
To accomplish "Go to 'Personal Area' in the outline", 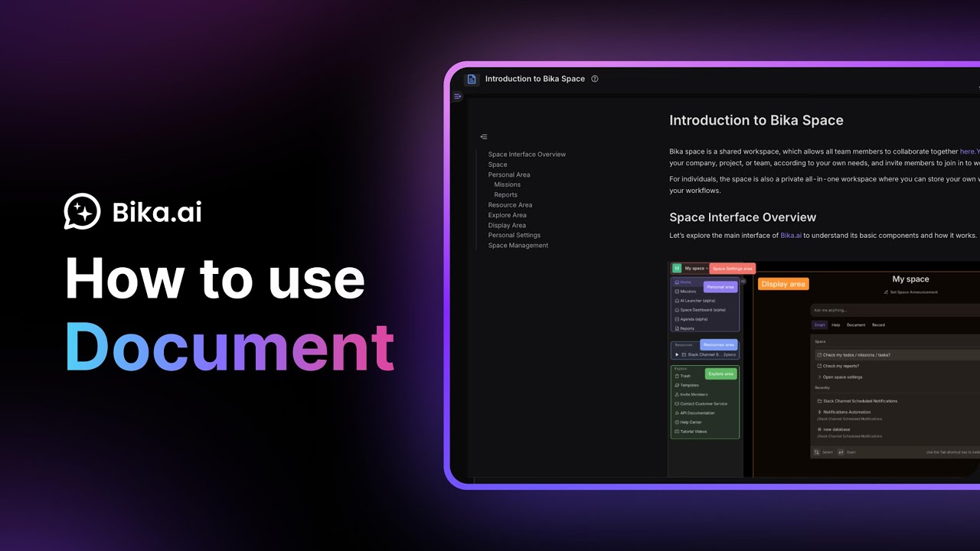I will (x=509, y=174).
